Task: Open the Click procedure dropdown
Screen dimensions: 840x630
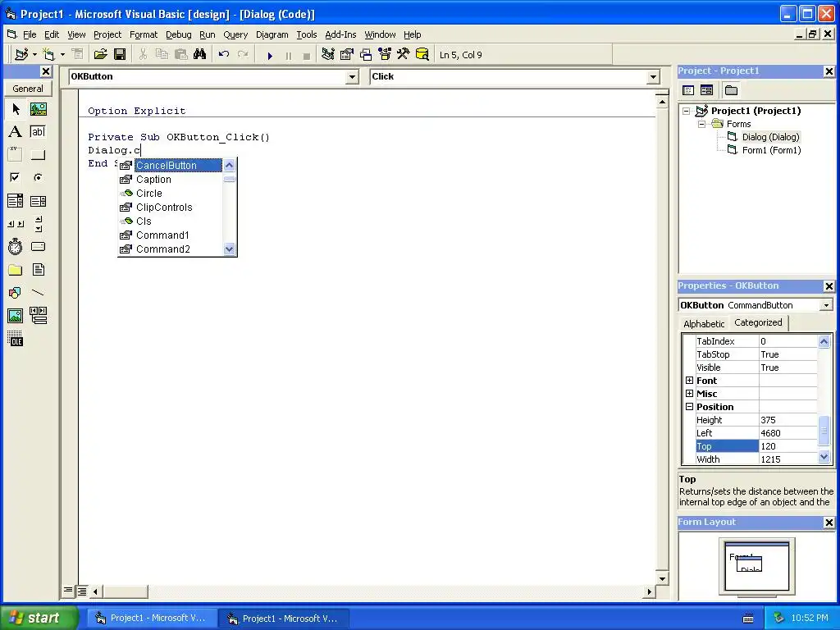Action: point(653,77)
